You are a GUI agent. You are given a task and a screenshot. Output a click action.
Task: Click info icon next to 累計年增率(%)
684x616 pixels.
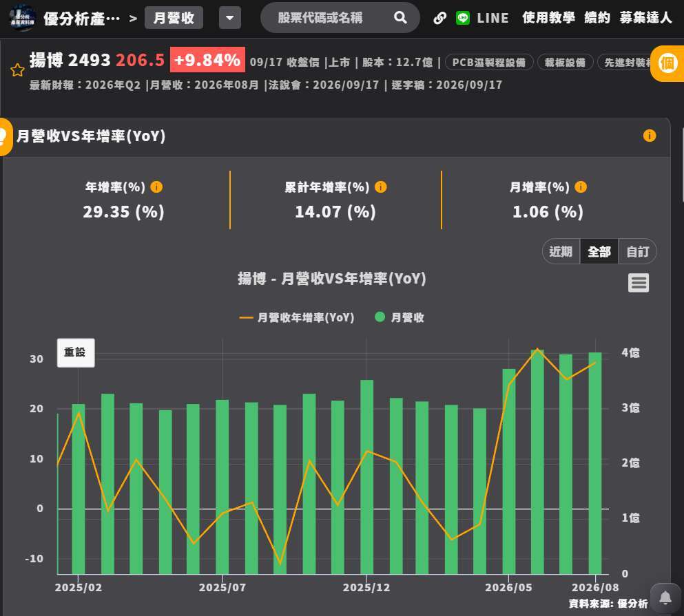pyautogui.click(x=380, y=187)
